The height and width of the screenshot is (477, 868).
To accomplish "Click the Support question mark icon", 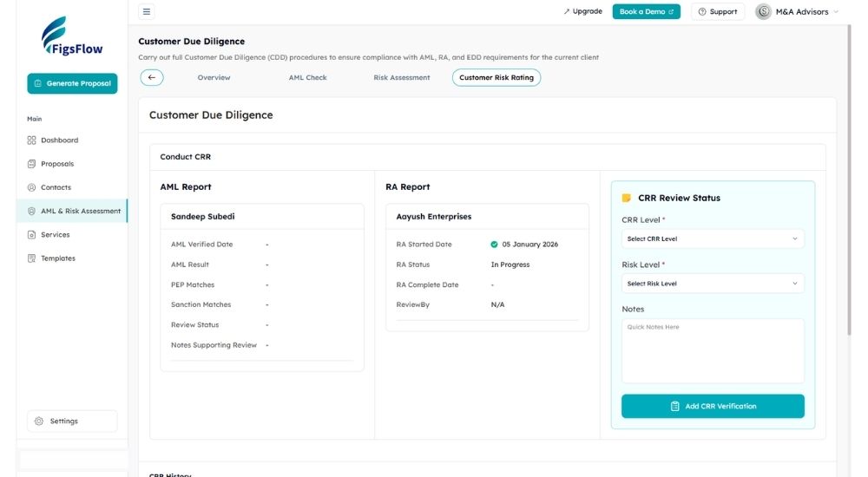I will (x=702, y=11).
